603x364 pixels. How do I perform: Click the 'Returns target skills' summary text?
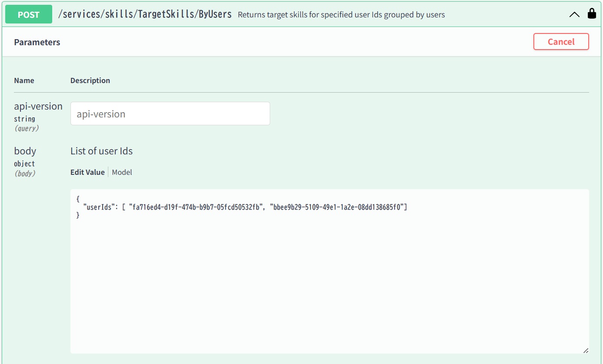[342, 15]
